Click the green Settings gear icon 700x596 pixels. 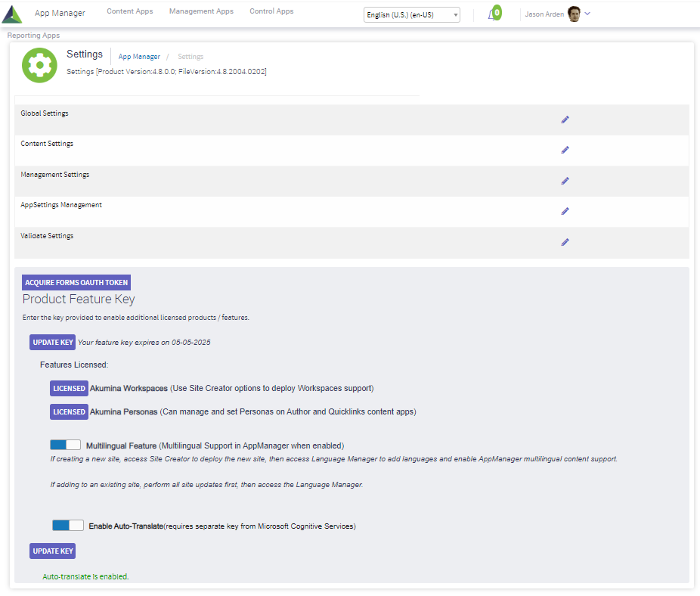[x=39, y=65]
